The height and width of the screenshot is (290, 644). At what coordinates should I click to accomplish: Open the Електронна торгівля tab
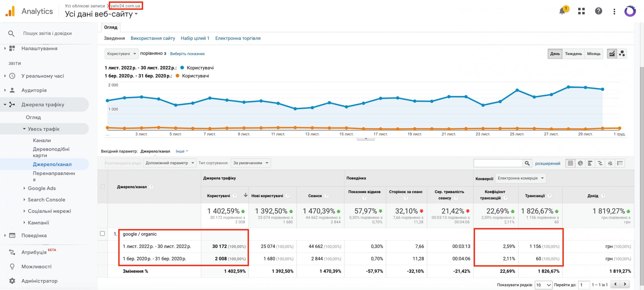tap(238, 38)
